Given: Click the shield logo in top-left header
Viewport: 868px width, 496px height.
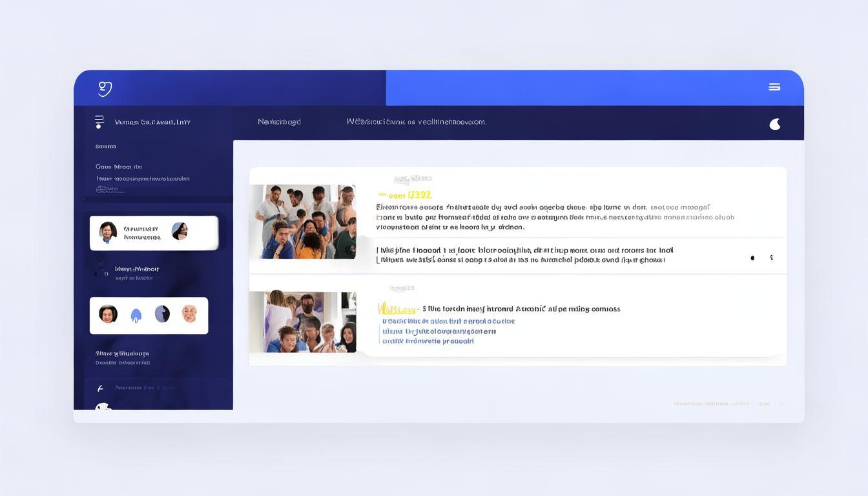Looking at the screenshot, I should point(105,88).
